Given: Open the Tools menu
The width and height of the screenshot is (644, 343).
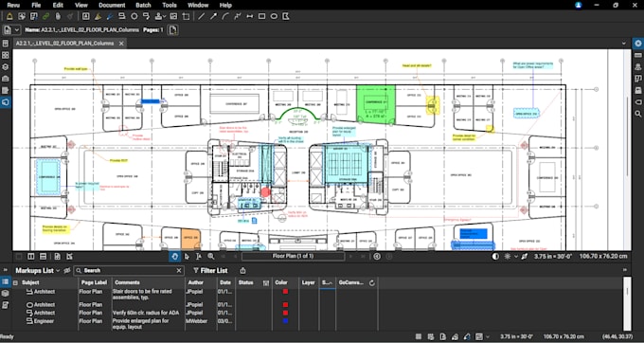Looking at the screenshot, I should [170, 6].
